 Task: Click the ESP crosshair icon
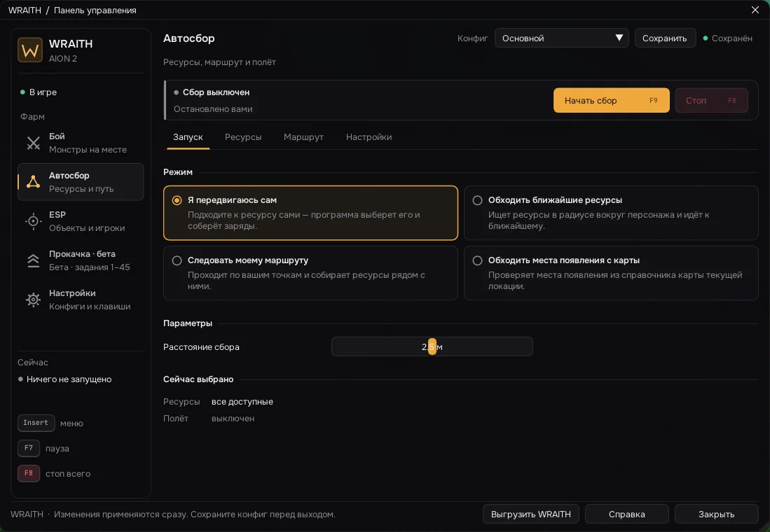click(x=34, y=221)
